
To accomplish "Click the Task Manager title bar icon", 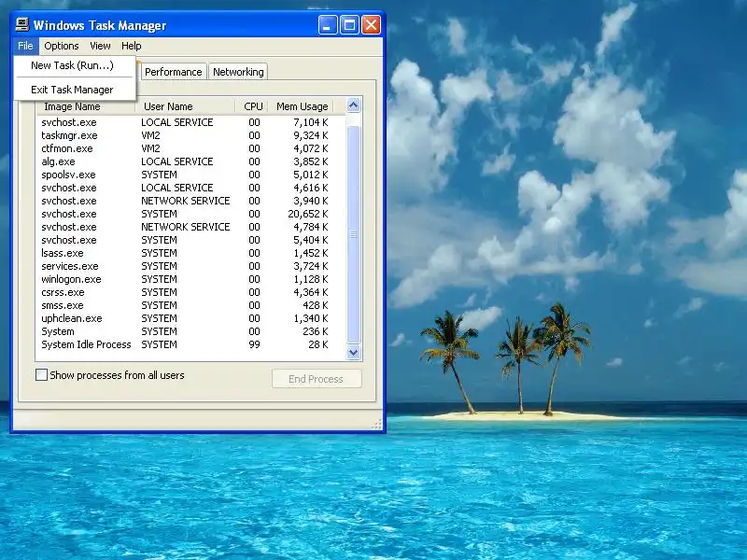I will click(x=21, y=24).
